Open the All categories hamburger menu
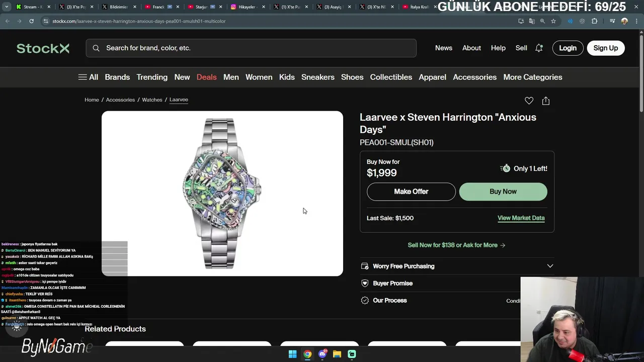 [x=88, y=77]
